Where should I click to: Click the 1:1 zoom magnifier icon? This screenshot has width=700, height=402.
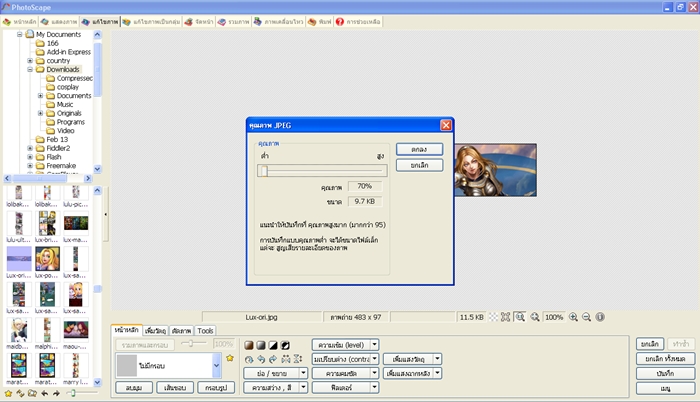click(x=520, y=317)
